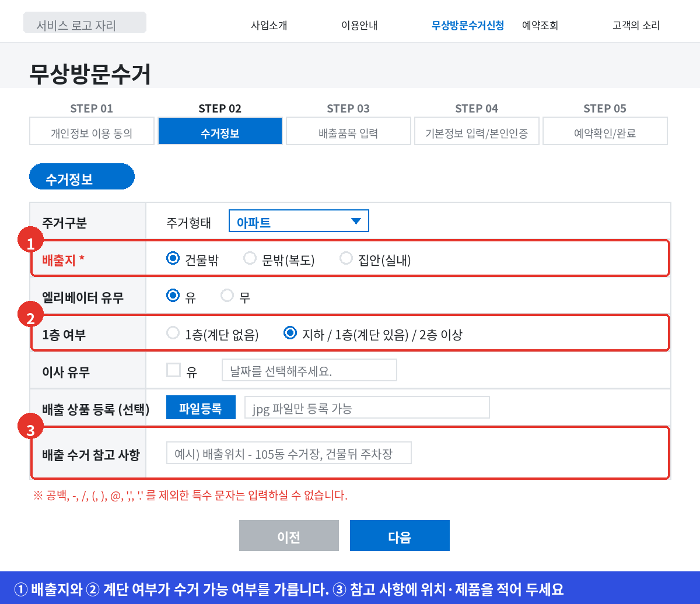This screenshot has width=700, height=604.
Task: Click the STEP 02 label
Action: (x=220, y=108)
